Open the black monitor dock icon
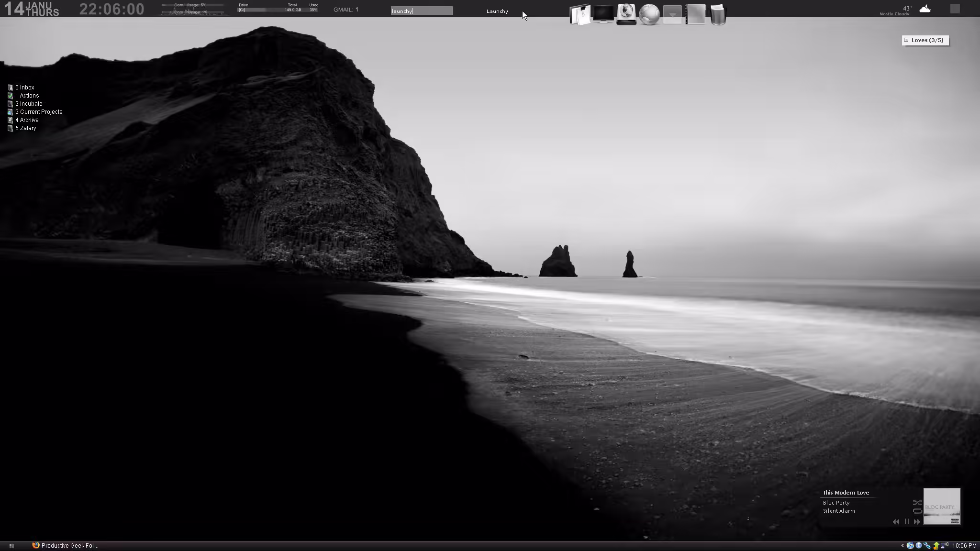980x551 pixels. click(603, 14)
